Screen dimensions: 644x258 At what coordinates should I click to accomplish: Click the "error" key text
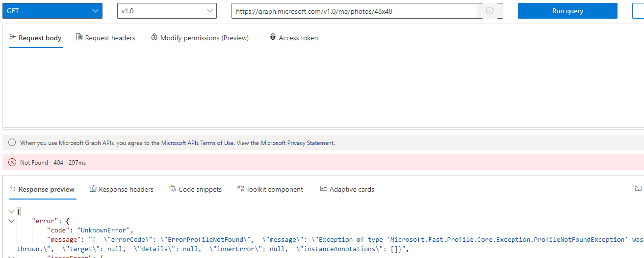click(x=45, y=221)
